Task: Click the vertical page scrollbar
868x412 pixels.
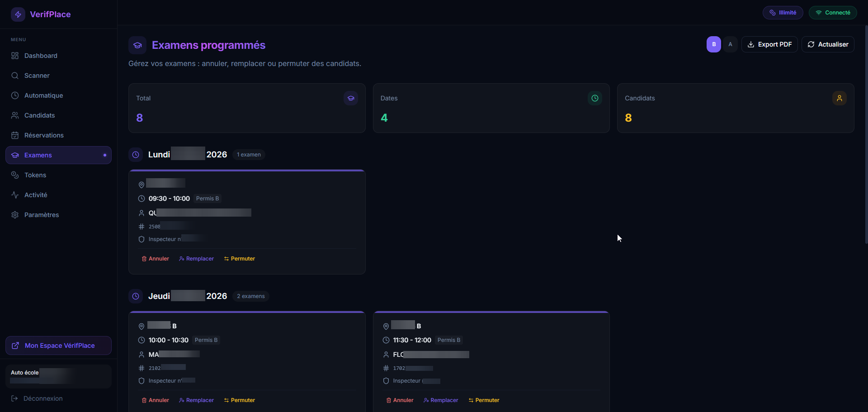Action: (866, 136)
